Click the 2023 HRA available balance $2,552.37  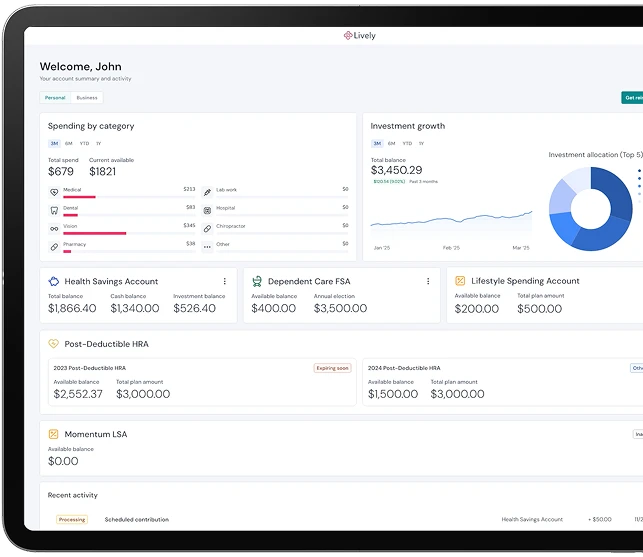click(x=78, y=394)
